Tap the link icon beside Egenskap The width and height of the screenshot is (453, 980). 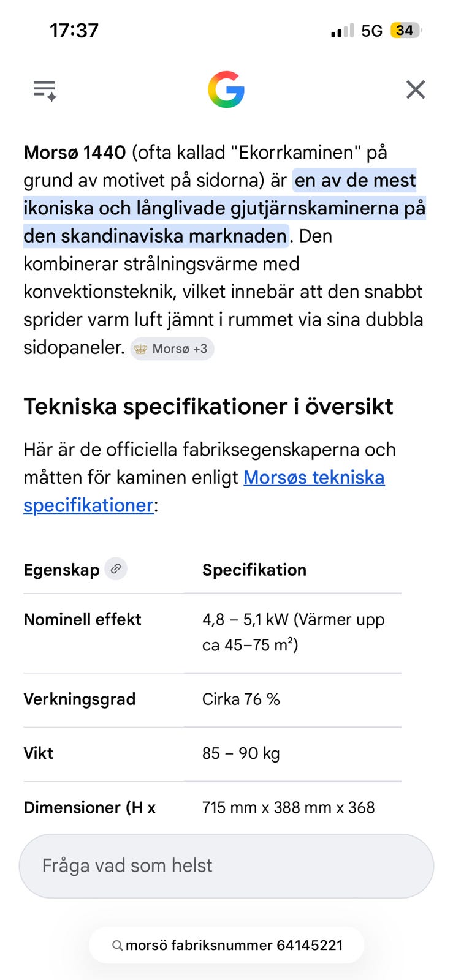point(116,569)
